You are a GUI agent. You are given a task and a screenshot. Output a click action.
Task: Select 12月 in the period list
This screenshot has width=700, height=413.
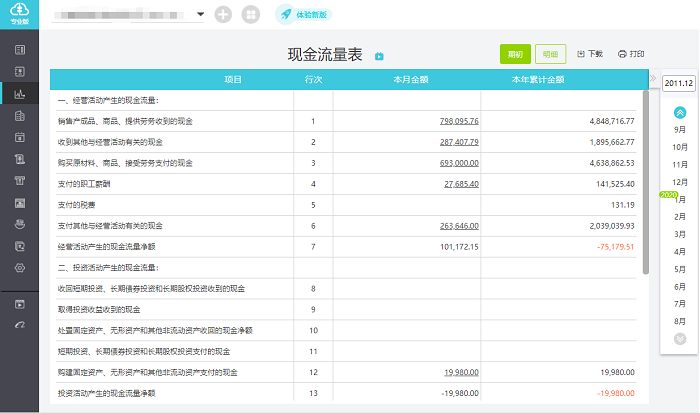pos(680,181)
